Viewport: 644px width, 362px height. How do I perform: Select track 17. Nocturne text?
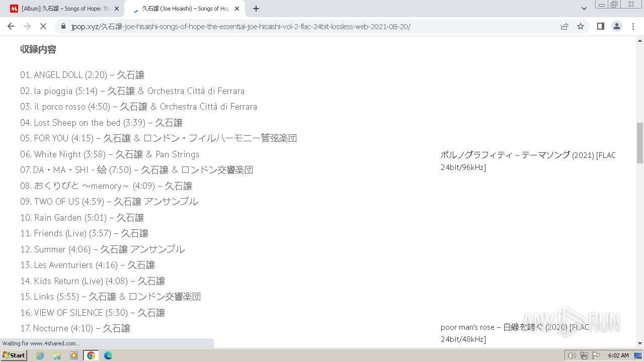75,328
